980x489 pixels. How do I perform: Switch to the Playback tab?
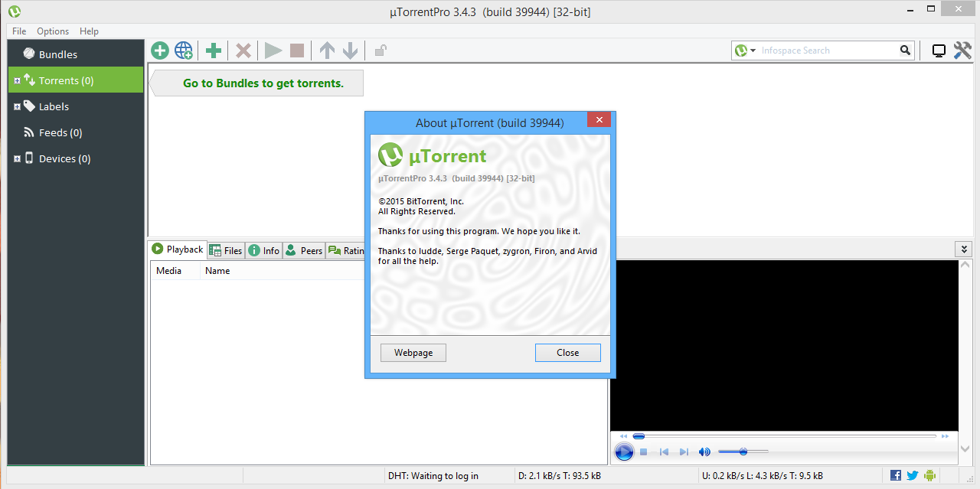[178, 249]
